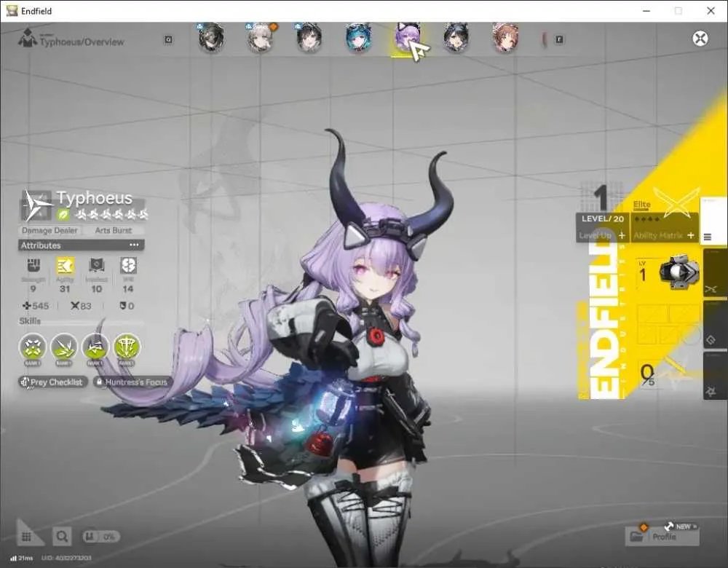
Task: Click the green leaf element icon under Typhoeus
Action: pos(63,214)
